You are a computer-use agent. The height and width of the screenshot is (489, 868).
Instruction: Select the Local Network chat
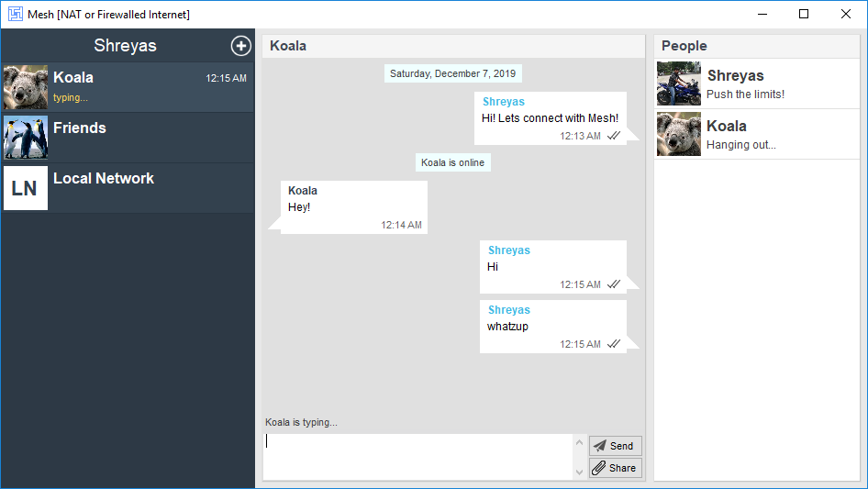point(147,188)
